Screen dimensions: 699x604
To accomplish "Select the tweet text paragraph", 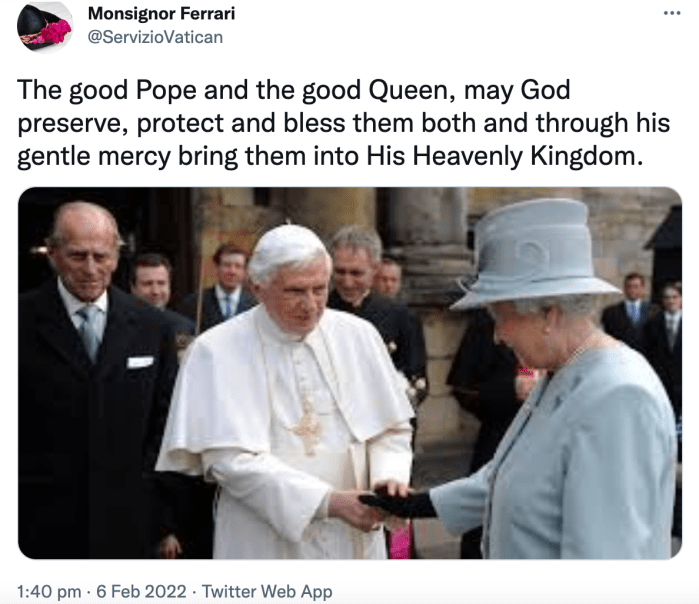I will [x=343, y=123].
